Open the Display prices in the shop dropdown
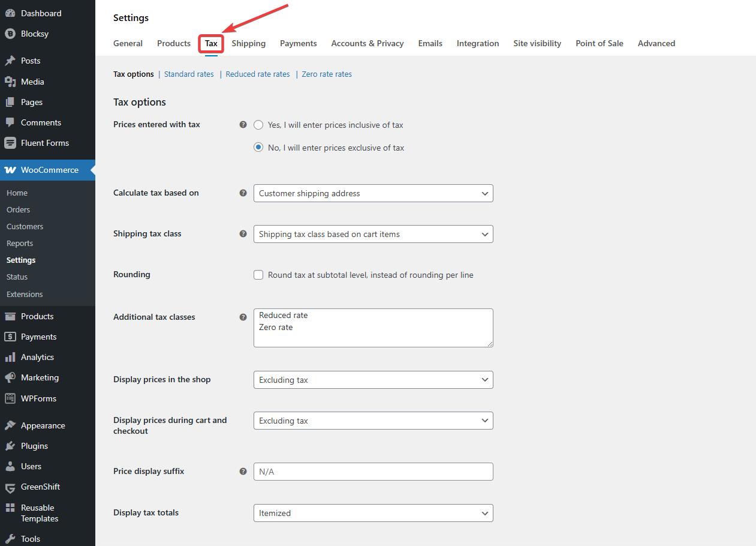Screen dimensions: 756x546 point(373,380)
